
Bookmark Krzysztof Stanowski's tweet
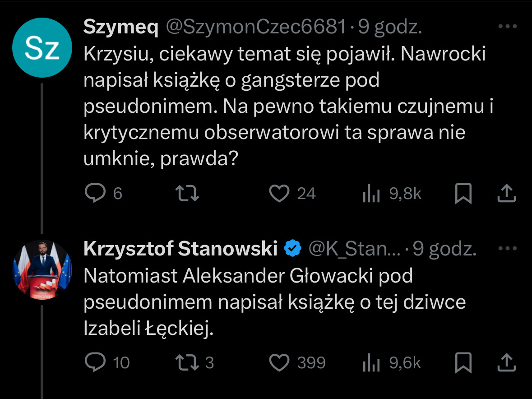pyautogui.click(x=463, y=363)
